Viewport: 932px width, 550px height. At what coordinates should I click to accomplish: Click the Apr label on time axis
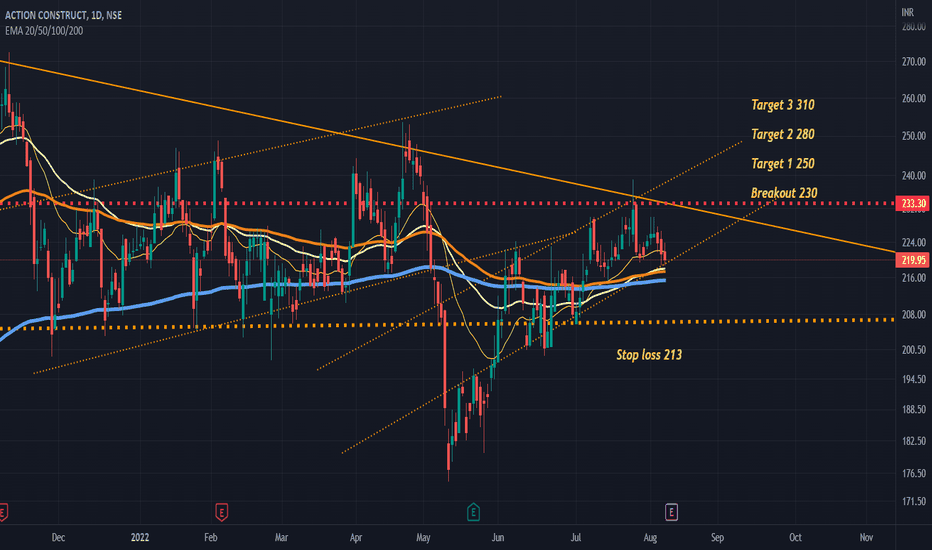356,538
